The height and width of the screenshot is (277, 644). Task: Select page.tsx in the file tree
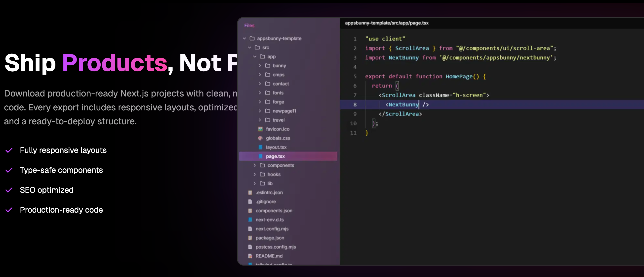point(275,156)
